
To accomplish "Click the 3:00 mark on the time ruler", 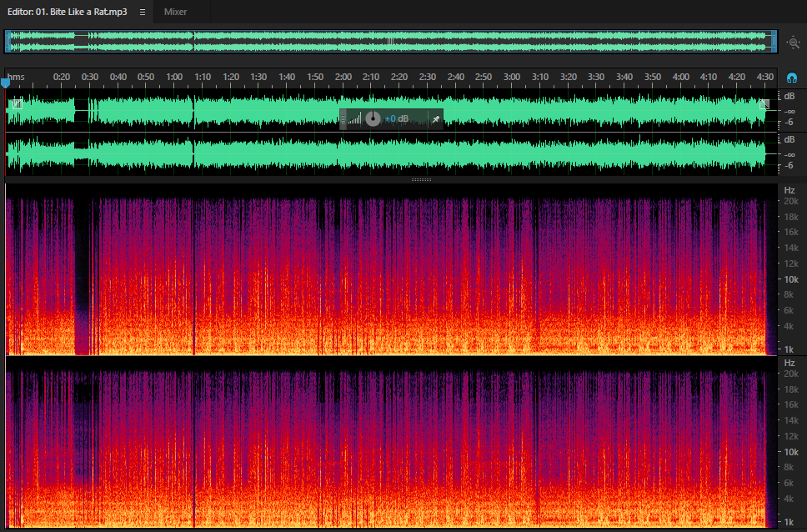I will tap(512, 77).
